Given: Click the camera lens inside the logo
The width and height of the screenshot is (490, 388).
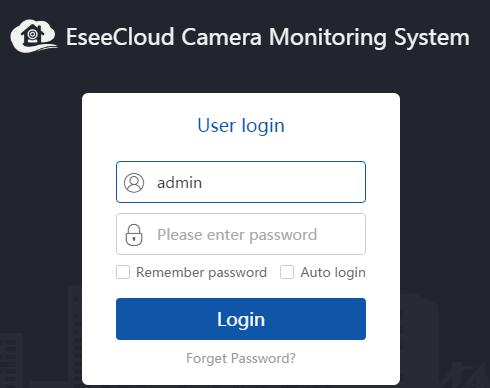Looking at the screenshot, I should point(32,34).
